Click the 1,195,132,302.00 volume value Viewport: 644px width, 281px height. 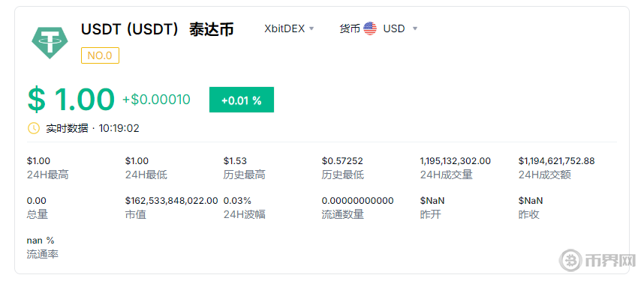click(x=455, y=161)
